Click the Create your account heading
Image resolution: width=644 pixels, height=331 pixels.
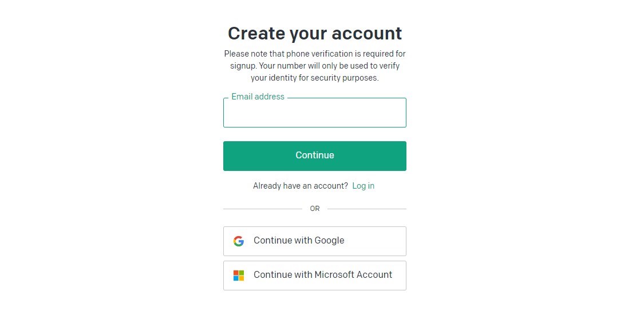tap(315, 33)
